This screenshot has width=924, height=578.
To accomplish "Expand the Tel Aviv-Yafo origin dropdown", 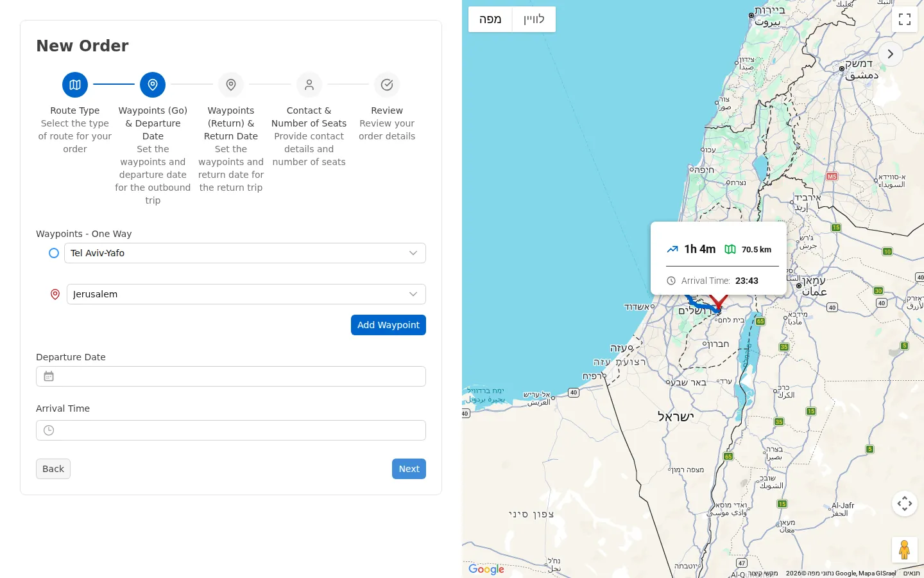I will pyautogui.click(x=413, y=253).
